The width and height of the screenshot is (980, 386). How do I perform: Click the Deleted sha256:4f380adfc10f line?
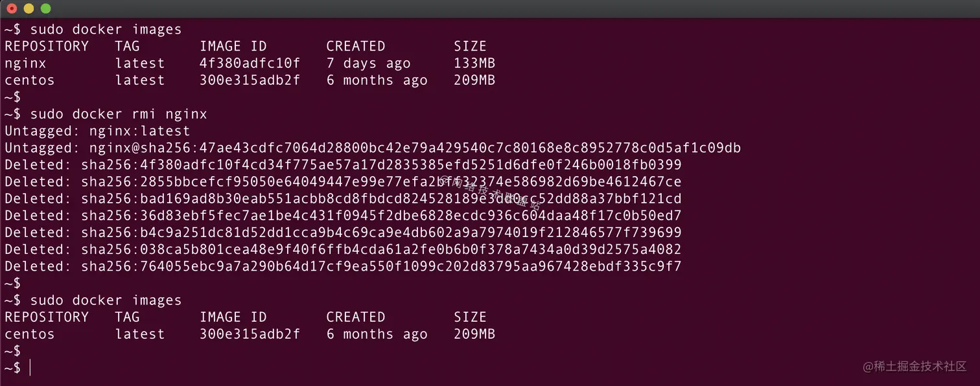pyautogui.click(x=343, y=165)
